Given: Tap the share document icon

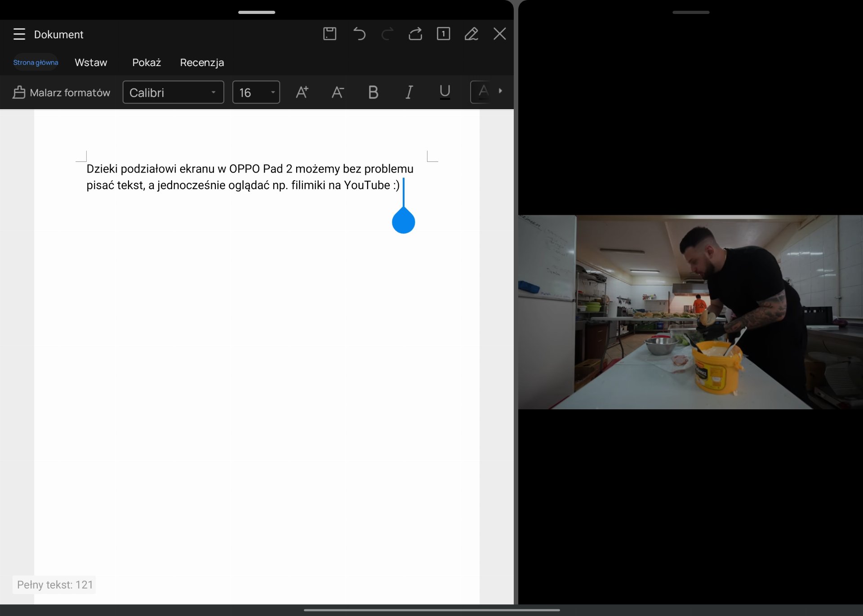Looking at the screenshot, I should pyautogui.click(x=415, y=34).
